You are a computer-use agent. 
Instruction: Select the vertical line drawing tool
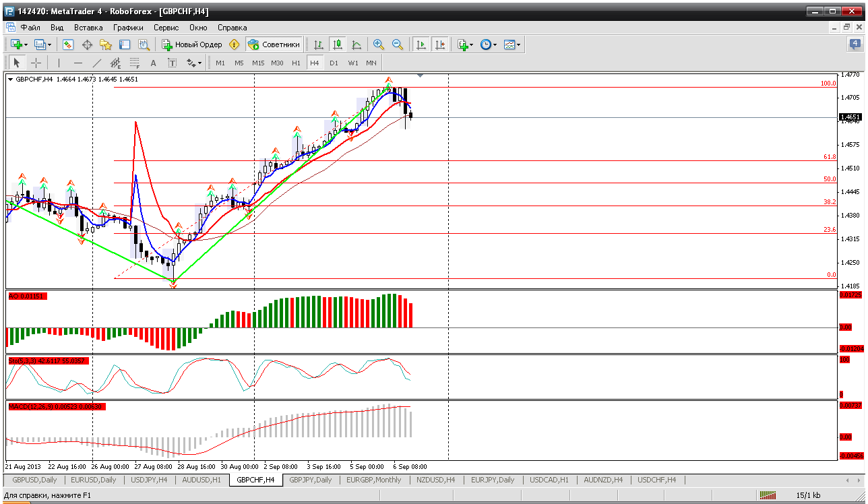59,63
